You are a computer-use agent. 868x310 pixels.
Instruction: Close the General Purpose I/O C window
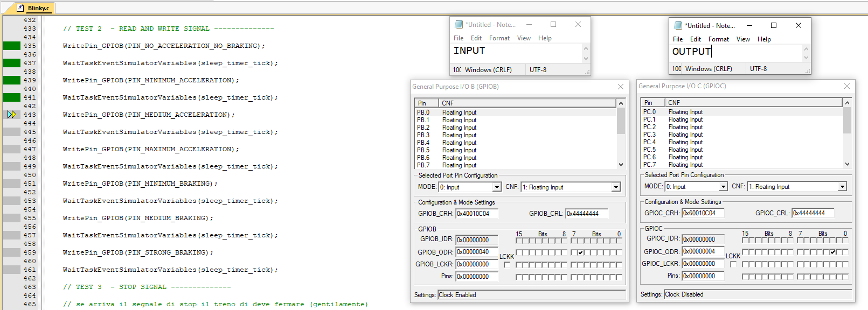(847, 86)
